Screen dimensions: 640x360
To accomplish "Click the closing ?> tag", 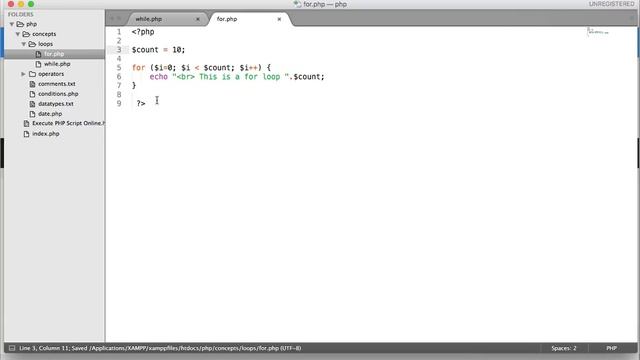I will (141, 104).
